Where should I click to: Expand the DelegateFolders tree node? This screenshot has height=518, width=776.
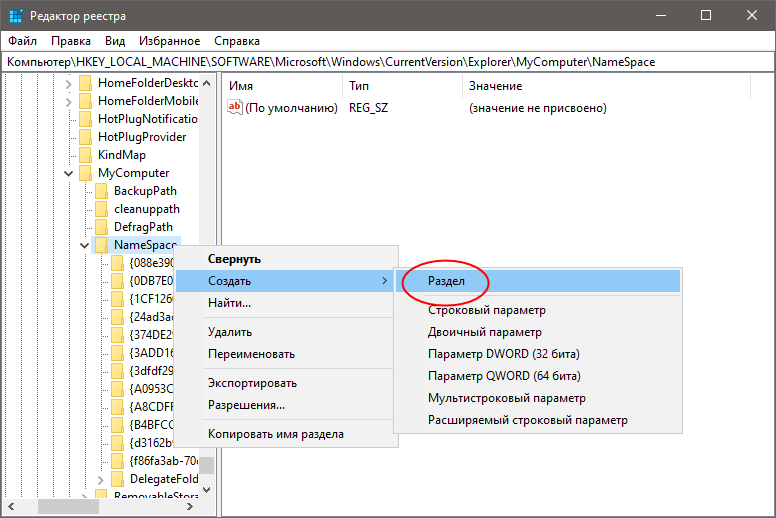[x=100, y=480]
